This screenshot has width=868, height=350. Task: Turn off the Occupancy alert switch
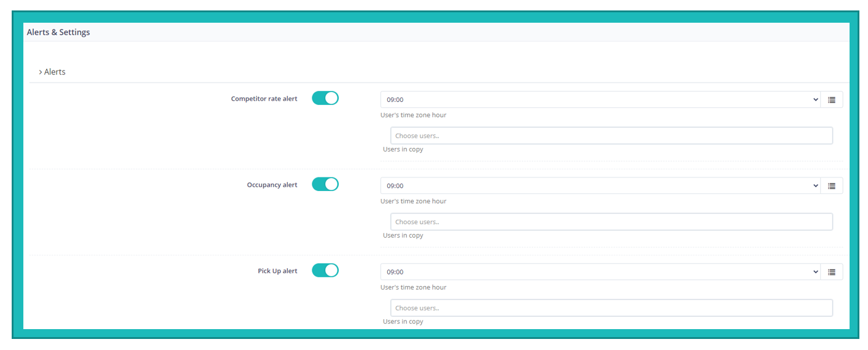325,184
